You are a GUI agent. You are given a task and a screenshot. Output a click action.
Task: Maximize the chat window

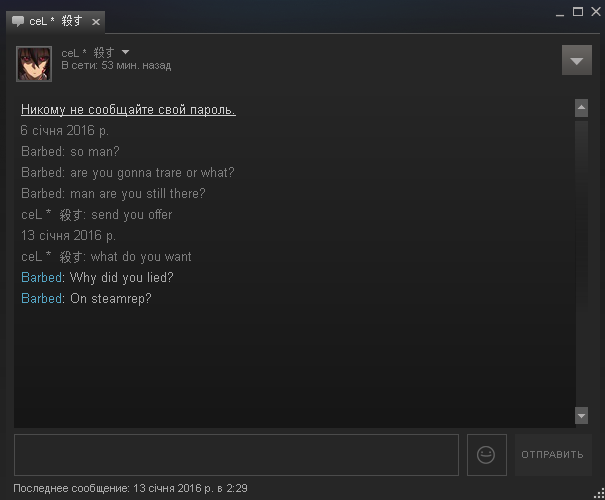tap(578, 12)
